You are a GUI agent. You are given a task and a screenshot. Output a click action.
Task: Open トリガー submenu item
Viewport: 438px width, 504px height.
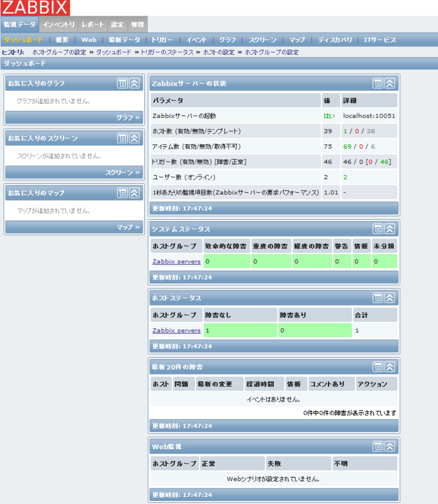[162, 40]
